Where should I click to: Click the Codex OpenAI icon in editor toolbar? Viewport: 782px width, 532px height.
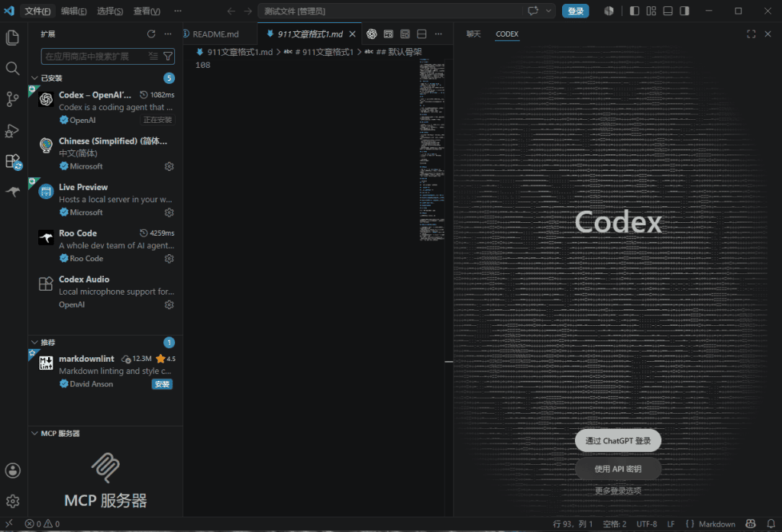[372, 34]
